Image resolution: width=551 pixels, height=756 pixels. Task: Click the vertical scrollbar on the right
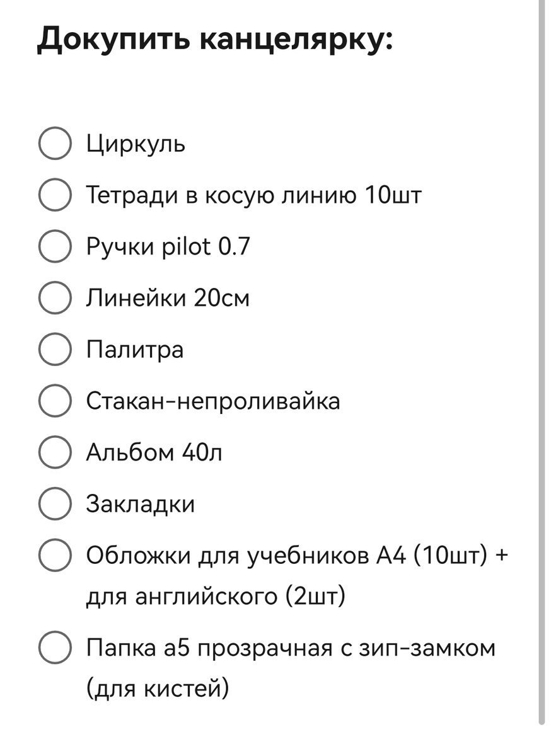pyautogui.click(x=542, y=362)
